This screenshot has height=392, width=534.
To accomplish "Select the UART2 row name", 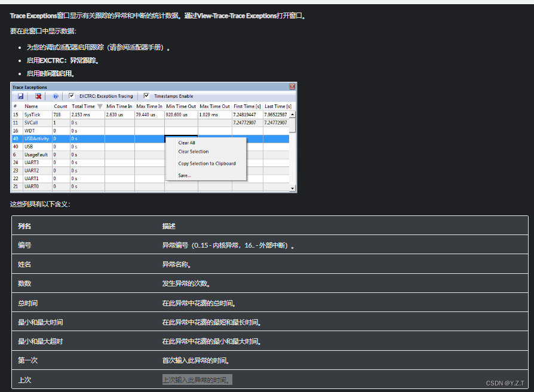I will point(32,171).
